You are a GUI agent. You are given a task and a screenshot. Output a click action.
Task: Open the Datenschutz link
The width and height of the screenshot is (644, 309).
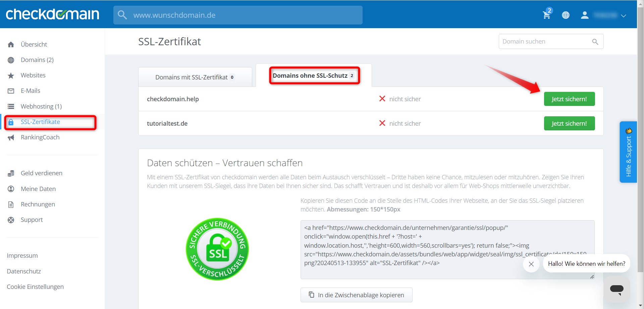coord(24,271)
